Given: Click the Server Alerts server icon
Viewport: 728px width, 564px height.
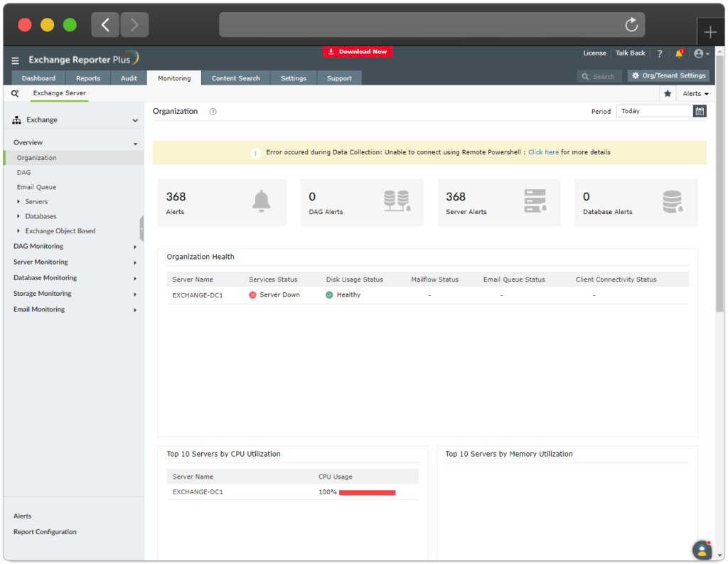Looking at the screenshot, I should (x=536, y=201).
